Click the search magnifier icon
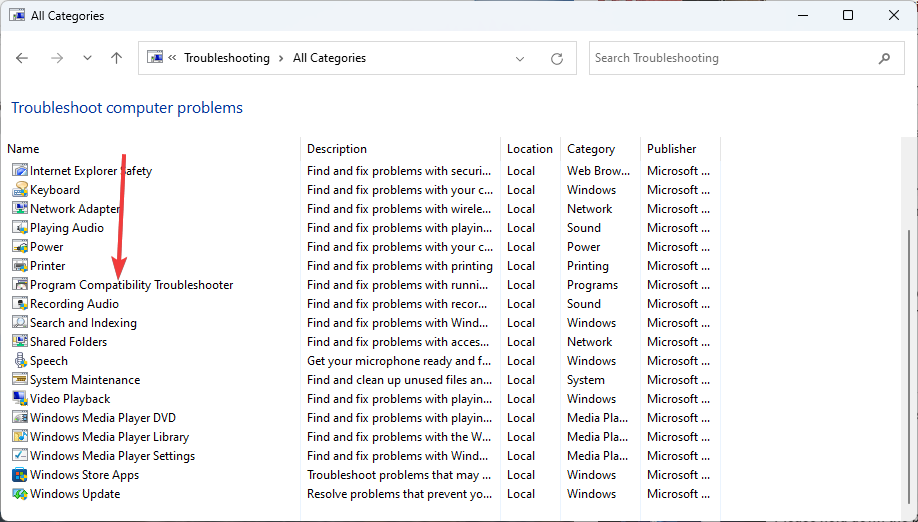 pos(884,58)
